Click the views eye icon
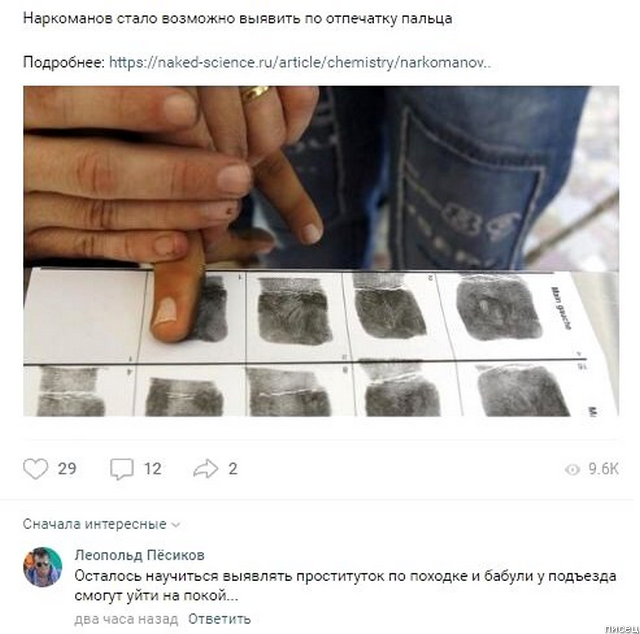 (x=572, y=469)
